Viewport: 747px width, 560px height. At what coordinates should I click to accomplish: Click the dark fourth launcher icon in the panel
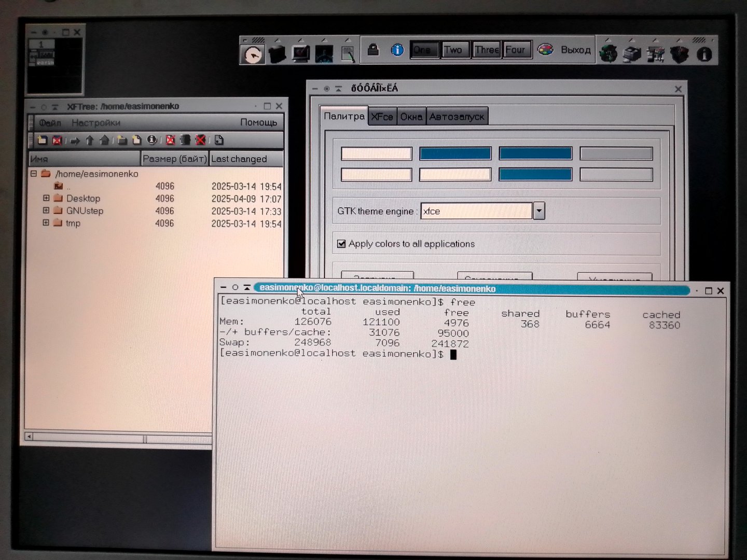click(x=324, y=54)
